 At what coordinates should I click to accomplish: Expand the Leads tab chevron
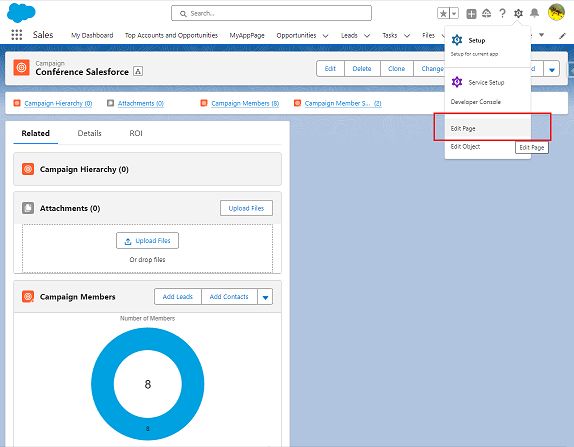[367, 36]
